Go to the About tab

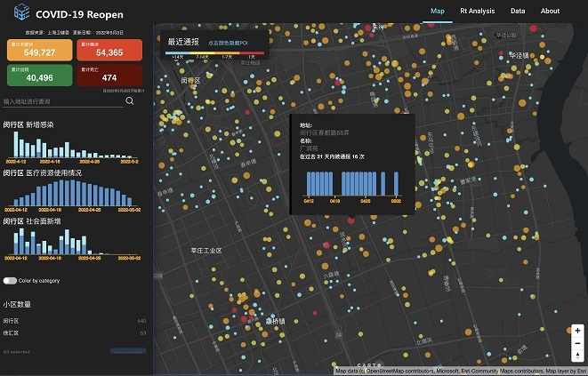[x=550, y=11]
